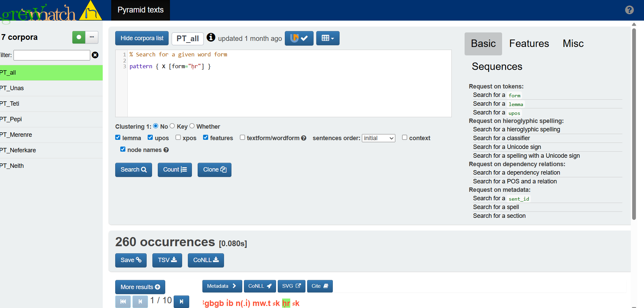This screenshot has width=644, height=308.
Task: Expand the Metadata panel
Action: tap(222, 286)
